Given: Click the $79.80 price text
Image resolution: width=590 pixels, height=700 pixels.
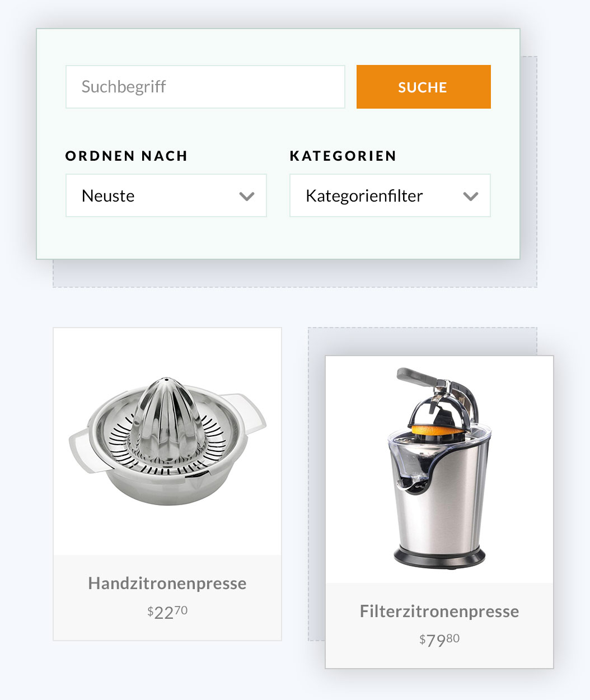Looking at the screenshot, I should pyautogui.click(x=439, y=640).
